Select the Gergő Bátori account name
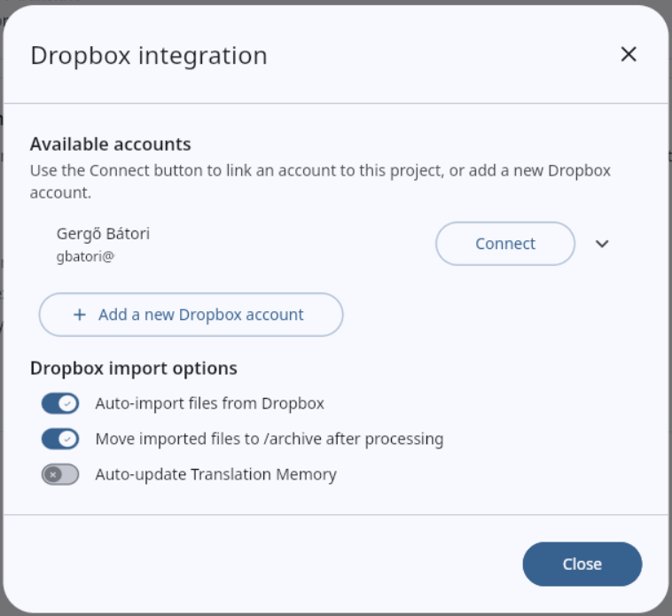The height and width of the screenshot is (616, 672). (104, 234)
